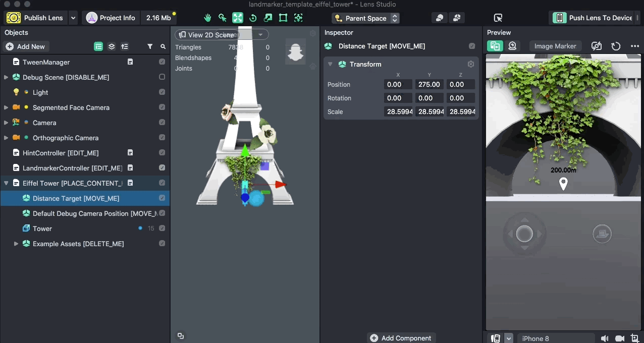Open search in the Objects panel
The image size is (644, 343).
pyautogui.click(x=163, y=46)
